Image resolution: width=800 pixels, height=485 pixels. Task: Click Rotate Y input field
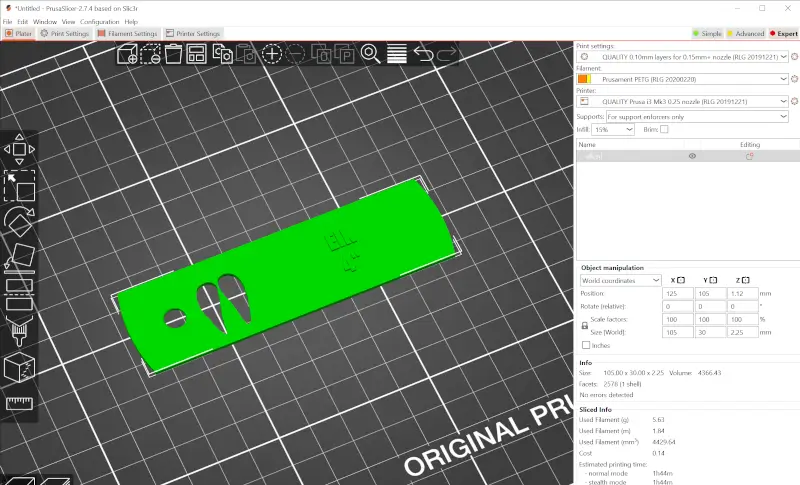(710, 307)
